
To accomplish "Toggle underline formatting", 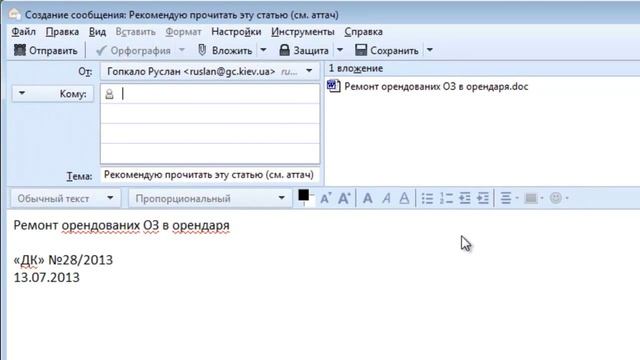I will click(x=404, y=198).
